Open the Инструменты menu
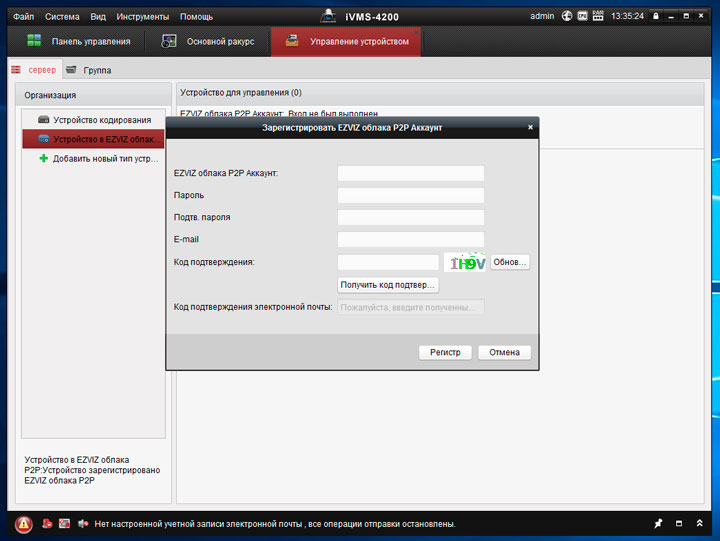 pyautogui.click(x=142, y=17)
